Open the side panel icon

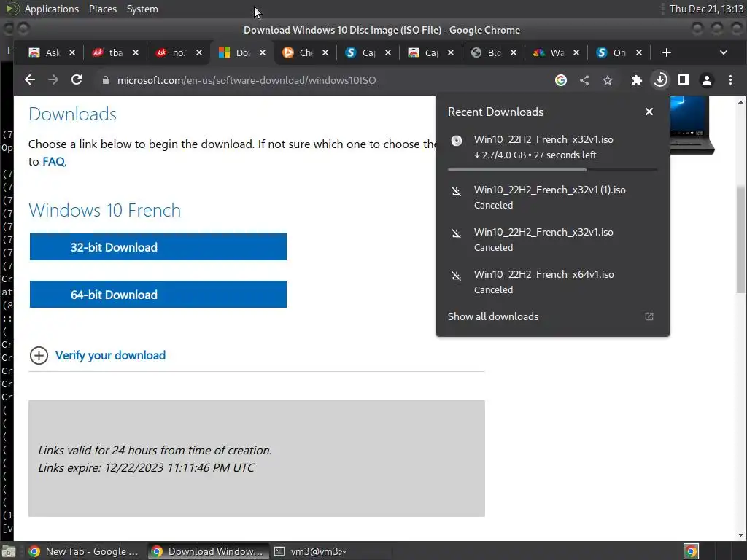(684, 80)
